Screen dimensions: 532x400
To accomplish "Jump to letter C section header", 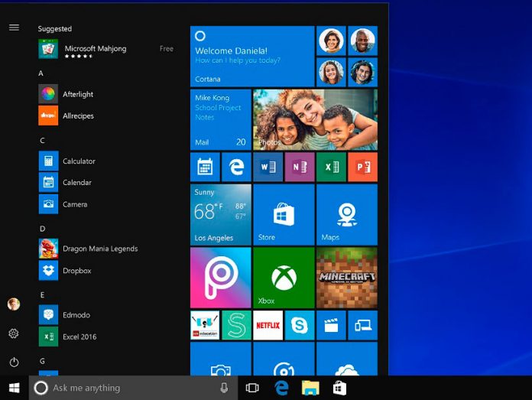I will click(42, 140).
